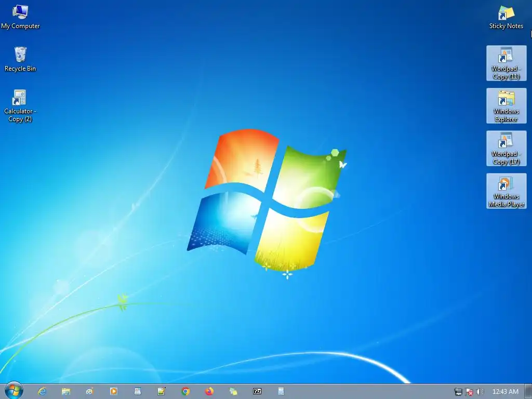
Task: Select the Calculator - Copy (2) shortcut
Action: [20, 106]
